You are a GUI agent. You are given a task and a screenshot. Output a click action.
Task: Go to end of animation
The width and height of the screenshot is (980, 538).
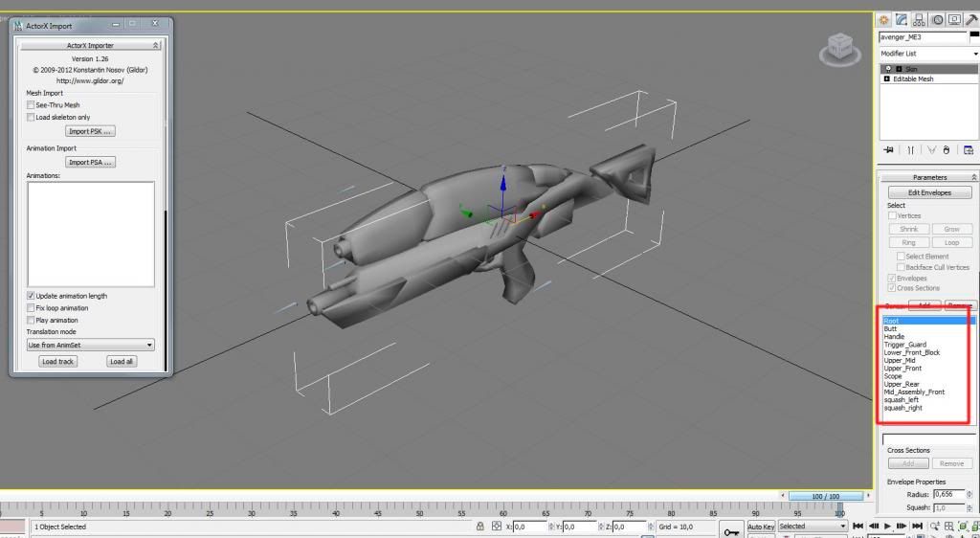pos(916,527)
